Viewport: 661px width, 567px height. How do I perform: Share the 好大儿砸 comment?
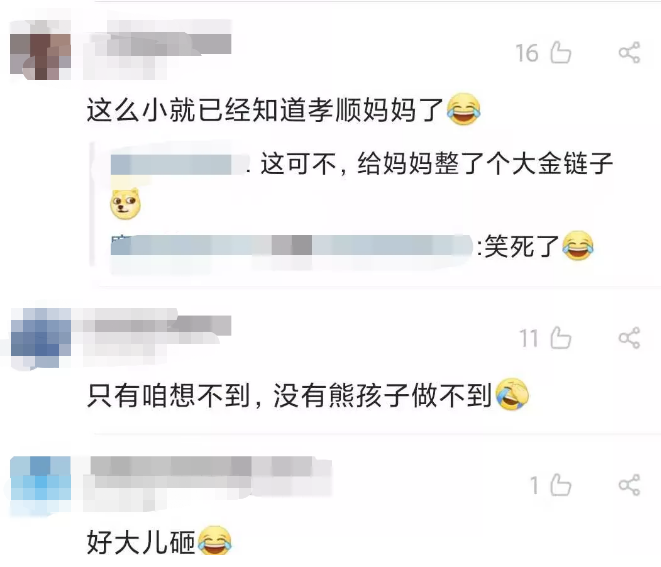629,485
